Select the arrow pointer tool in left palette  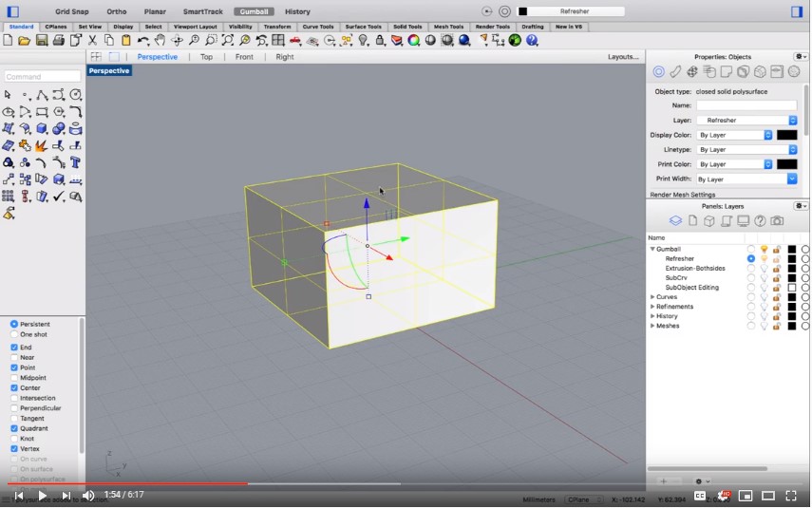pos(8,95)
